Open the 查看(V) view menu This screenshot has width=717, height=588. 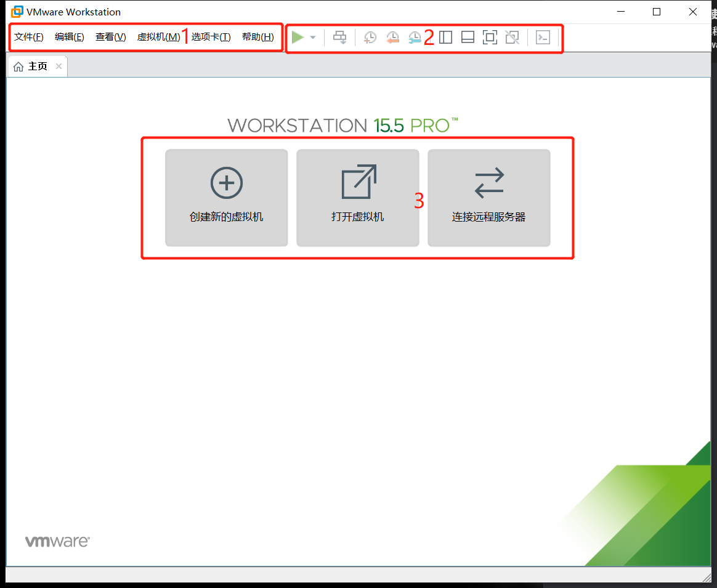pos(110,37)
